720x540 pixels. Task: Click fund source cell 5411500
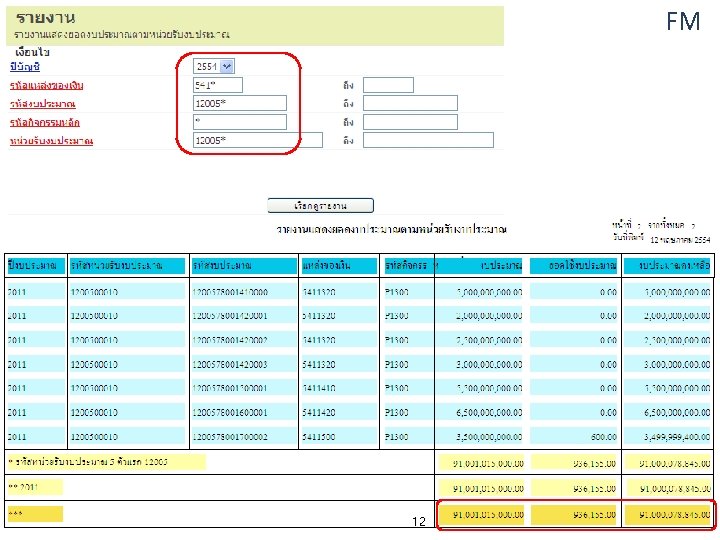pyautogui.click(x=319, y=437)
